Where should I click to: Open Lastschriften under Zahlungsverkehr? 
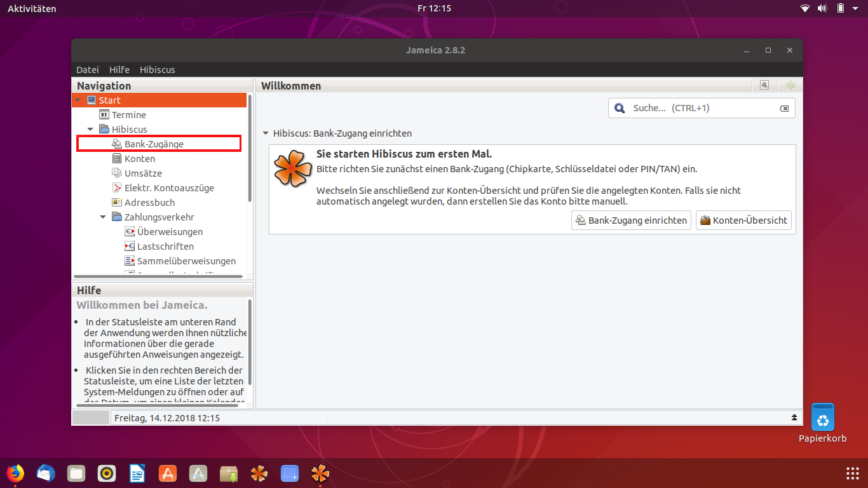tap(159, 247)
